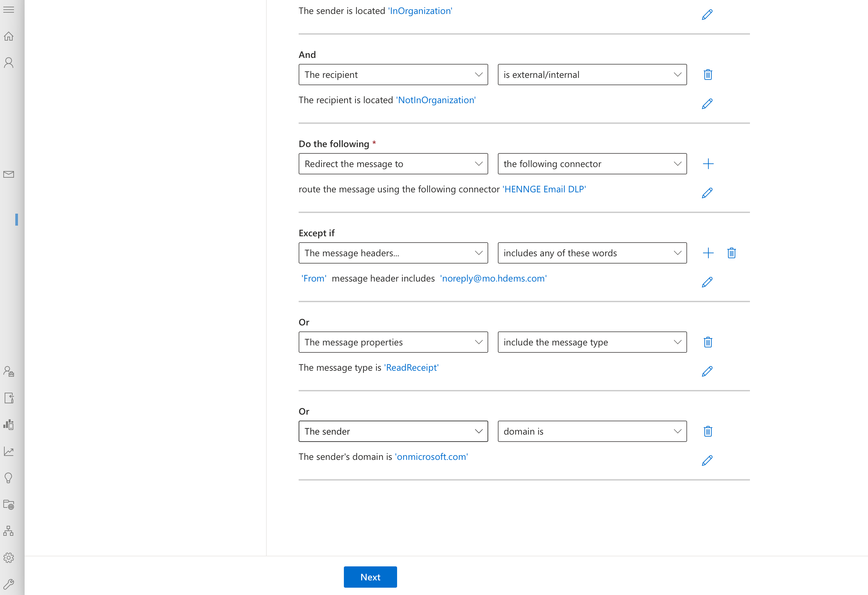868x595 pixels.
Task: Go to Home in the sidebar
Action: (9, 36)
